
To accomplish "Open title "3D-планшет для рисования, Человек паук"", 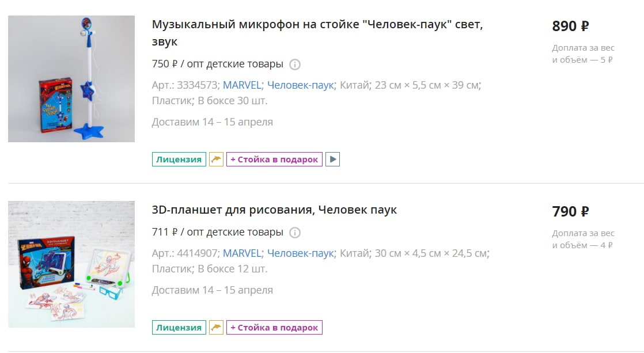I will pos(274,210).
